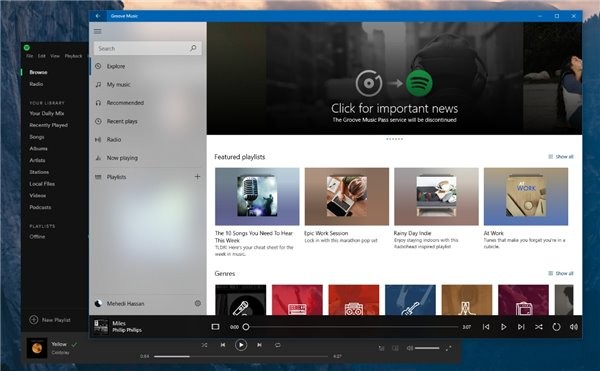Go to previous track in Spotify

coord(223,345)
